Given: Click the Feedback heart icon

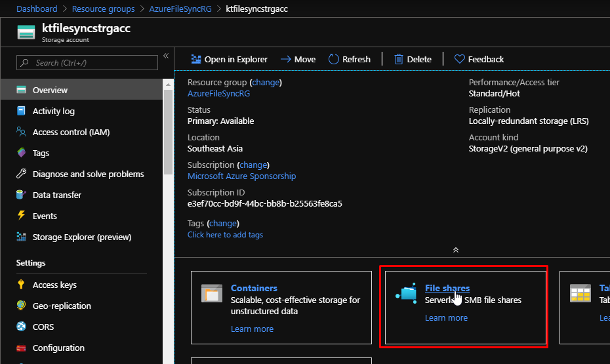Looking at the screenshot, I should (459, 59).
